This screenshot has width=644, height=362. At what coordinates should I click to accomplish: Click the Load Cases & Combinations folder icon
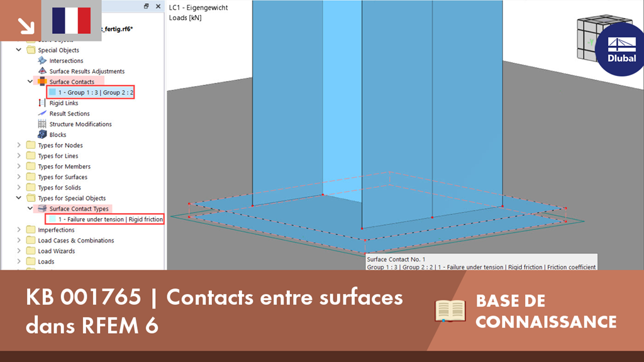[31, 240]
